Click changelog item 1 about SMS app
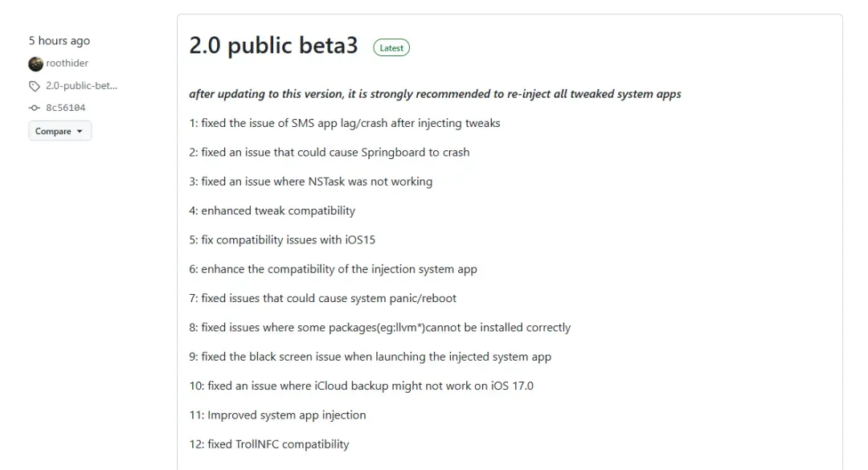This screenshot has height=470, width=868. click(345, 123)
